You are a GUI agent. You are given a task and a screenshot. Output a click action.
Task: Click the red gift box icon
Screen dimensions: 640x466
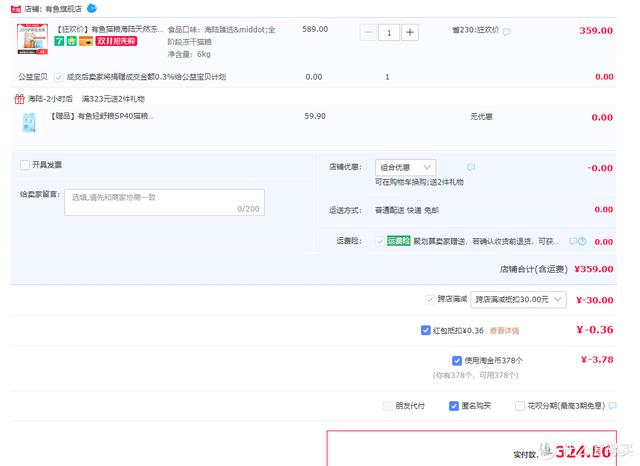(19, 99)
